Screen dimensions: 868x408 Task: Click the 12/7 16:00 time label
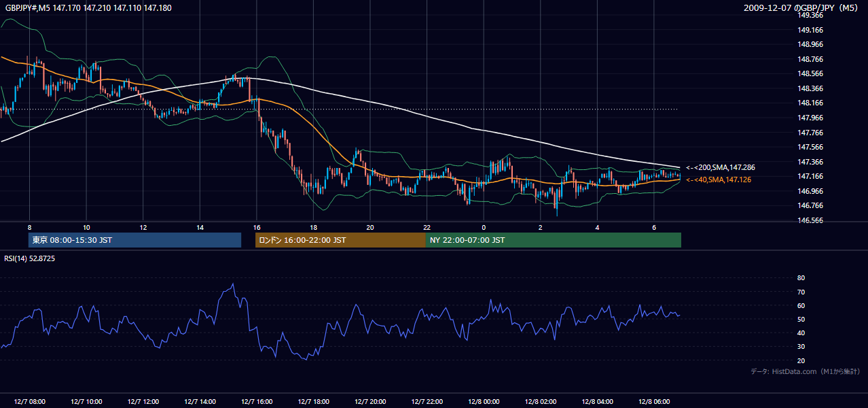[256, 401]
